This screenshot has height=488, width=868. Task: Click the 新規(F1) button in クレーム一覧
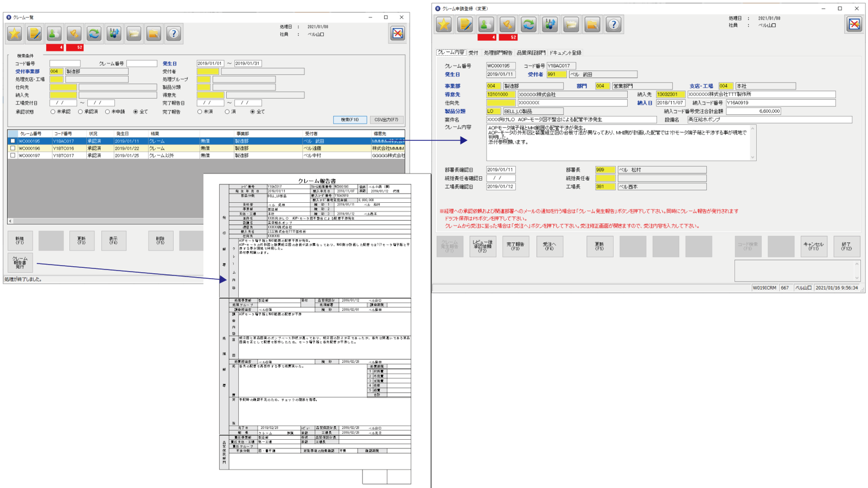[20, 241]
